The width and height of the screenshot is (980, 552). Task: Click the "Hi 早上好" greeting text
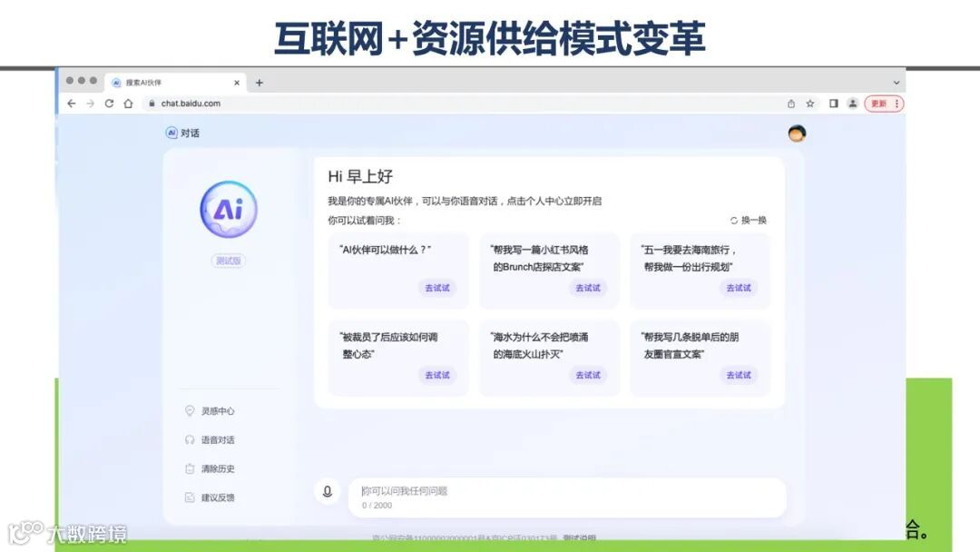pyautogui.click(x=360, y=176)
